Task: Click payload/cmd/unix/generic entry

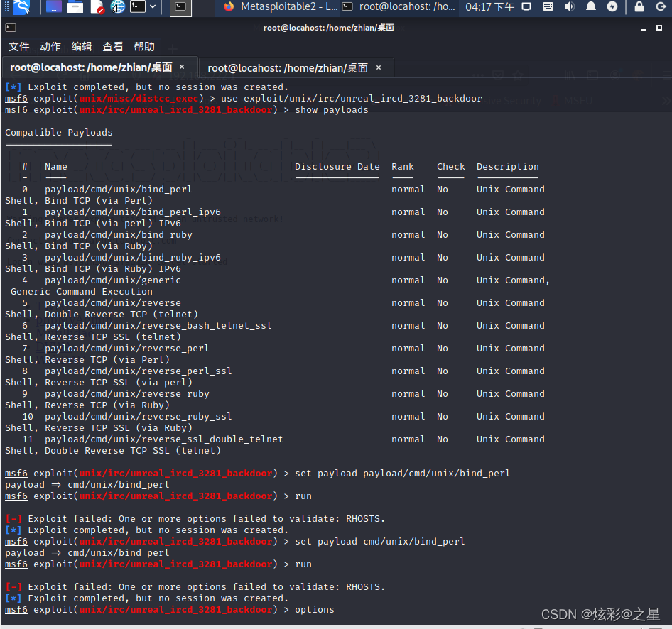Action: point(113,280)
